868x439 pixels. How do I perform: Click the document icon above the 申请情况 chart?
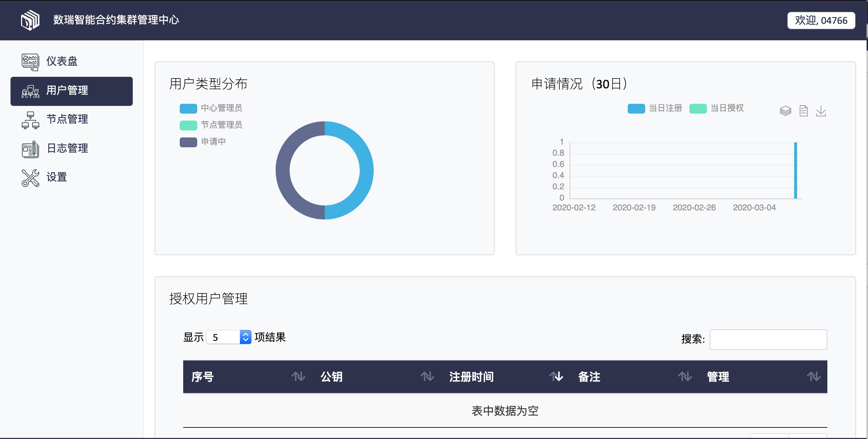tap(804, 111)
